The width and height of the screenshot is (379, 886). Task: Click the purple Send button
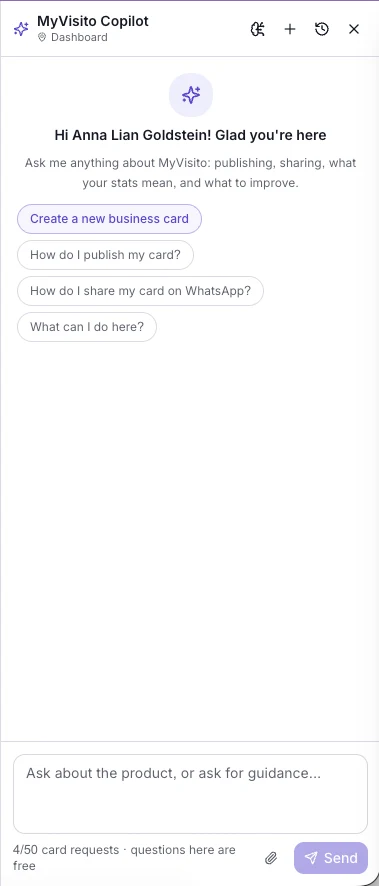tap(331, 858)
